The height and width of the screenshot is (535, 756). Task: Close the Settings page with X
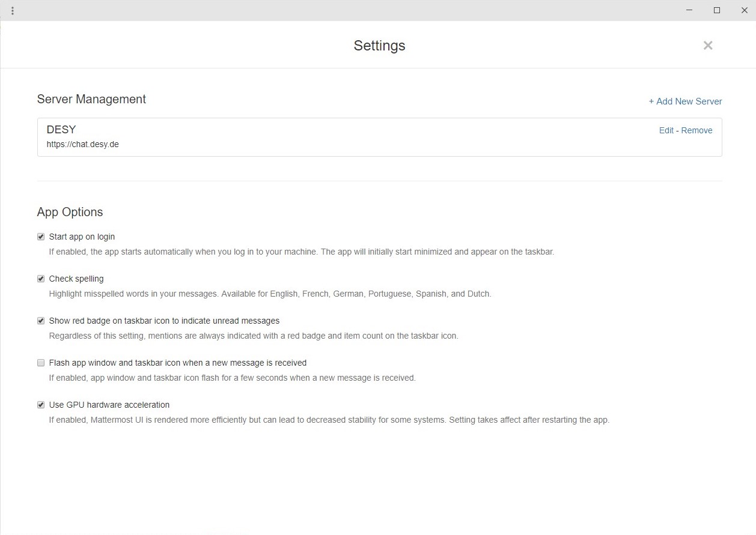tap(708, 46)
